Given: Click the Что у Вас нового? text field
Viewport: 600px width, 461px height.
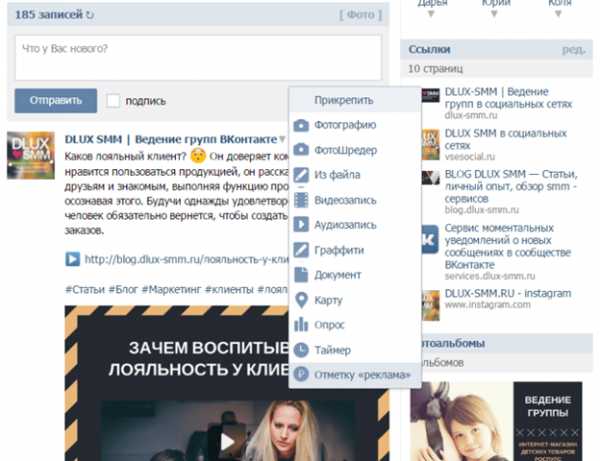Looking at the screenshot, I should (x=198, y=58).
